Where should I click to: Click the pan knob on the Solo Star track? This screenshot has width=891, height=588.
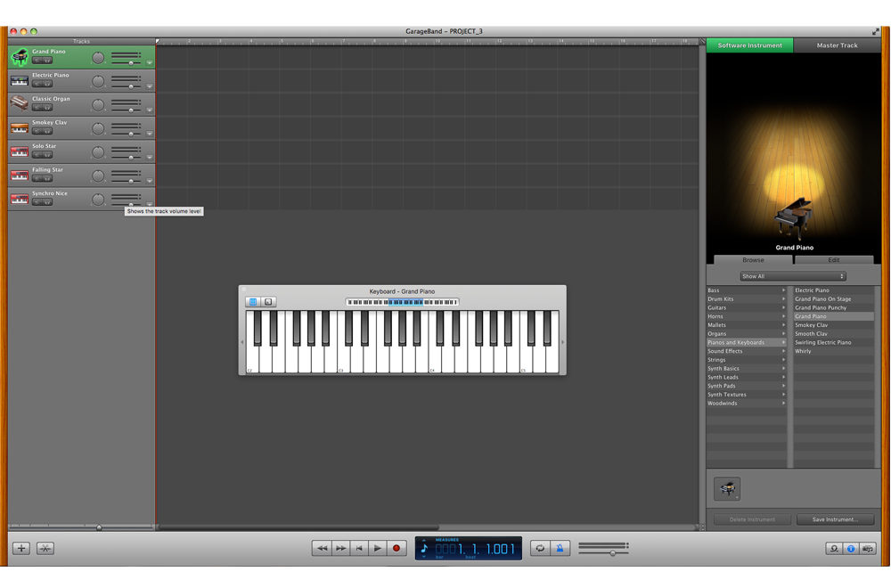[x=98, y=152]
